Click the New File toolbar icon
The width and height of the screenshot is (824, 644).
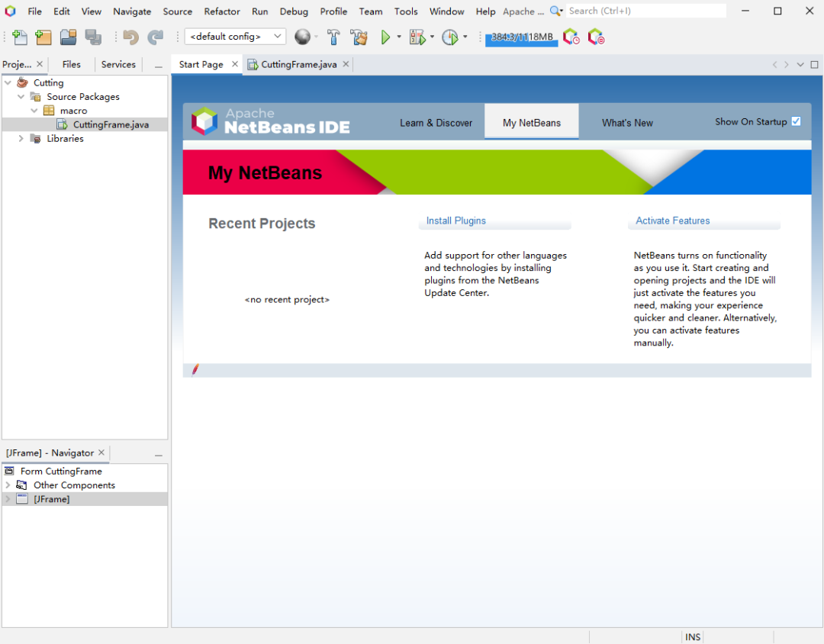pyautogui.click(x=19, y=37)
